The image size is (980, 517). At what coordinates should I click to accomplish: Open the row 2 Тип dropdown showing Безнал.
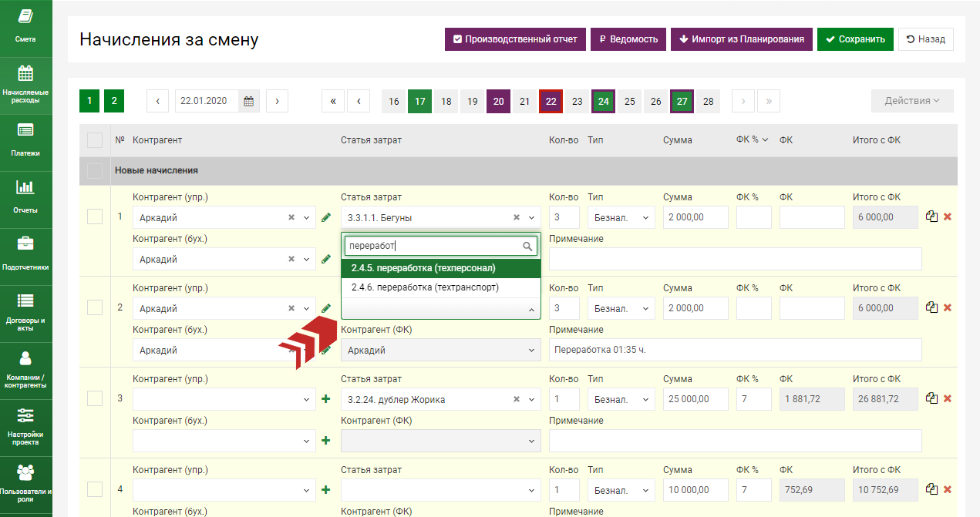(x=621, y=309)
